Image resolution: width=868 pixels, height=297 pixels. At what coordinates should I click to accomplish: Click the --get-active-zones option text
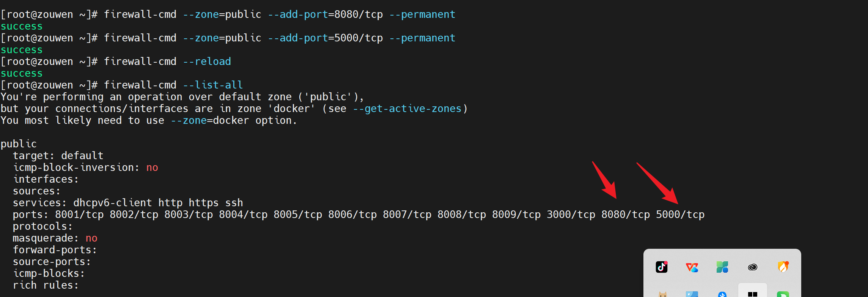pos(407,109)
